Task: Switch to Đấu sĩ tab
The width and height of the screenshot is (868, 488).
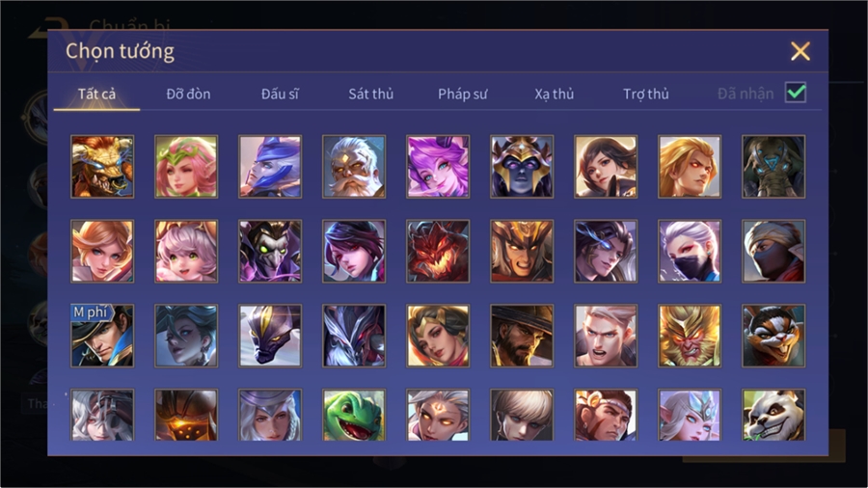Action: point(280,95)
